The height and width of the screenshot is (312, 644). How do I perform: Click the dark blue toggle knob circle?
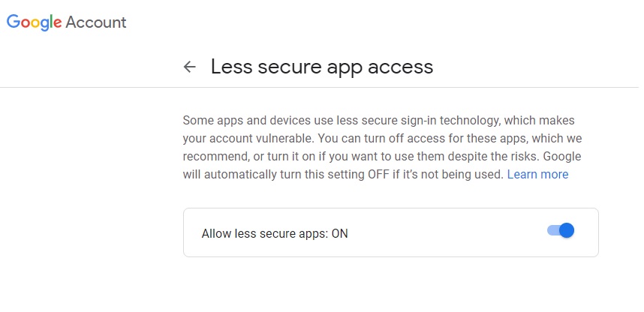pyautogui.click(x=567, y=231)
